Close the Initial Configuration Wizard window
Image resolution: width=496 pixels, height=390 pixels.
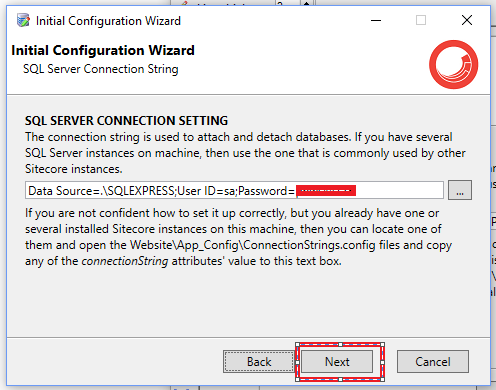(467, 20)
